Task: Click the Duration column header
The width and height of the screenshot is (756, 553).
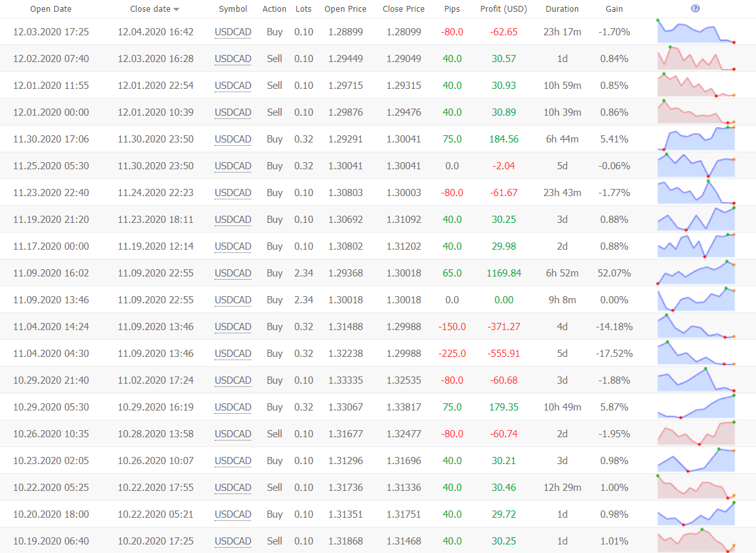Action: point(562,9)
